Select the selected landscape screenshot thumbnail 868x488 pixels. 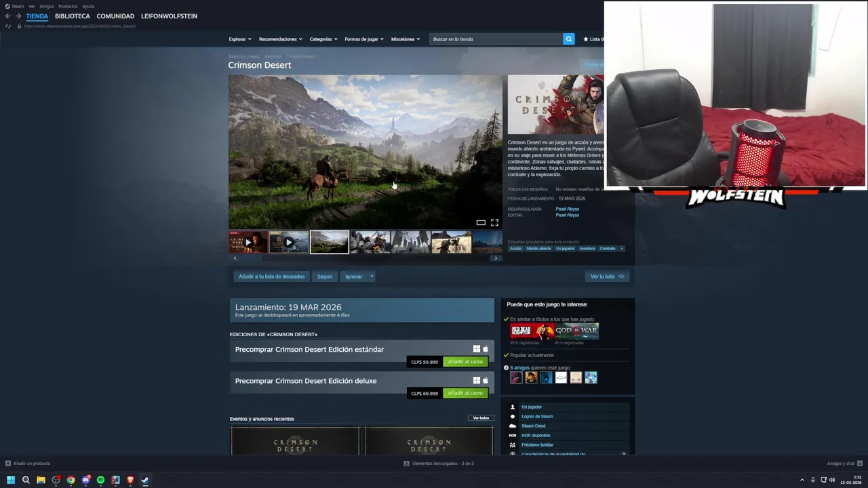[330, 242]
